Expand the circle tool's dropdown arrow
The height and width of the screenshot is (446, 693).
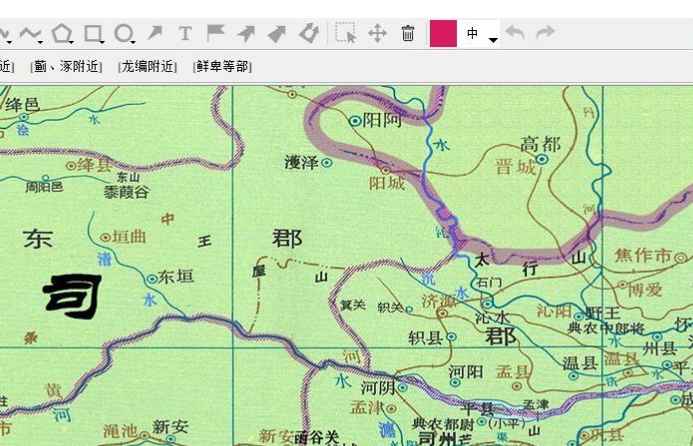click(x=133, y=41)
